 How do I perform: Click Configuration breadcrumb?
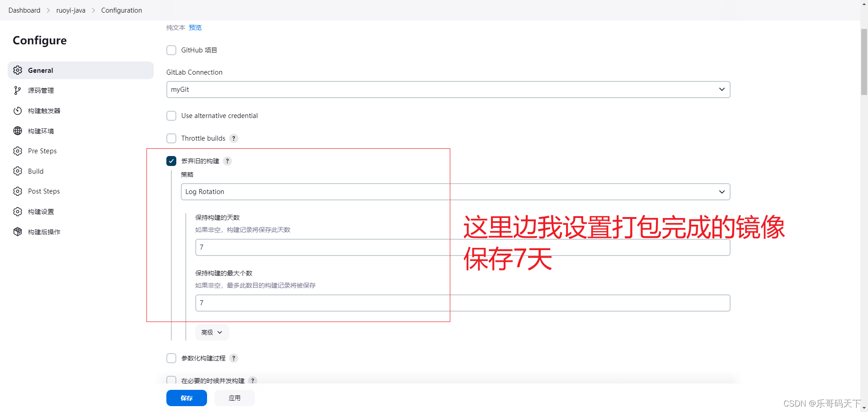[122, 10]
